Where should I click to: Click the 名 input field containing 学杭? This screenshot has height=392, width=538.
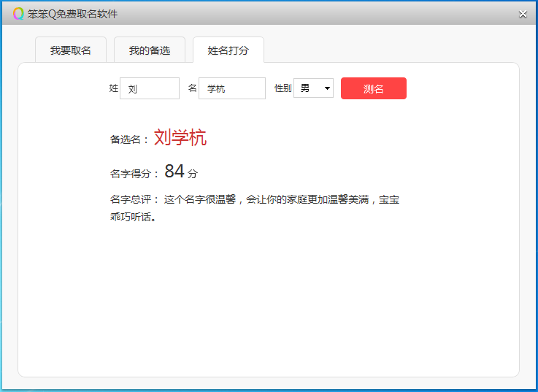pos(232,88)
